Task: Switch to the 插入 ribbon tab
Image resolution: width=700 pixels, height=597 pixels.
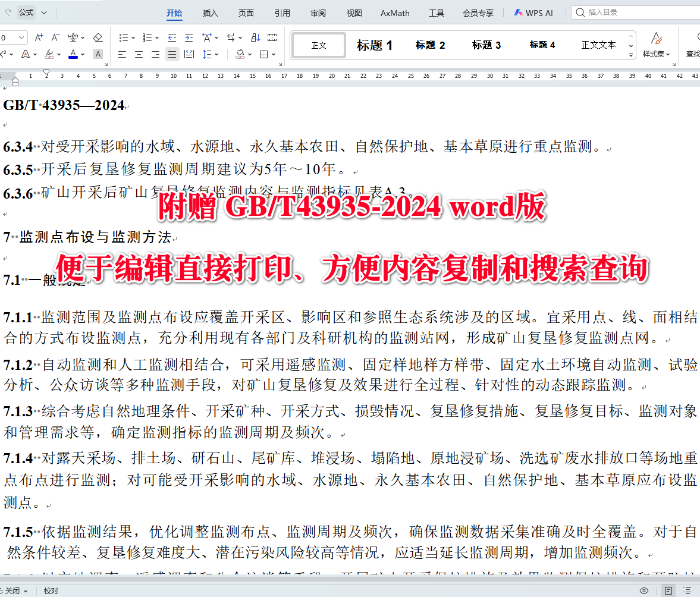Action: tap(209, 12)
